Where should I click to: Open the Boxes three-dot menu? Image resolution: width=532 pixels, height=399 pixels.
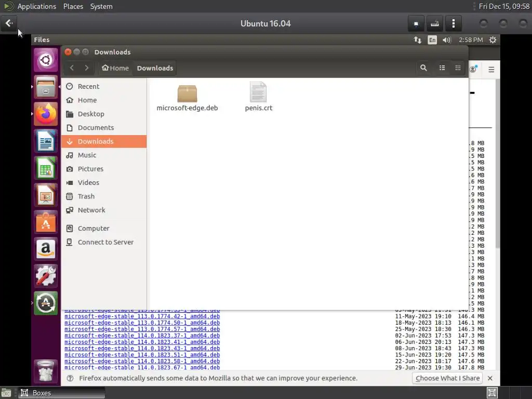point(454,23)
